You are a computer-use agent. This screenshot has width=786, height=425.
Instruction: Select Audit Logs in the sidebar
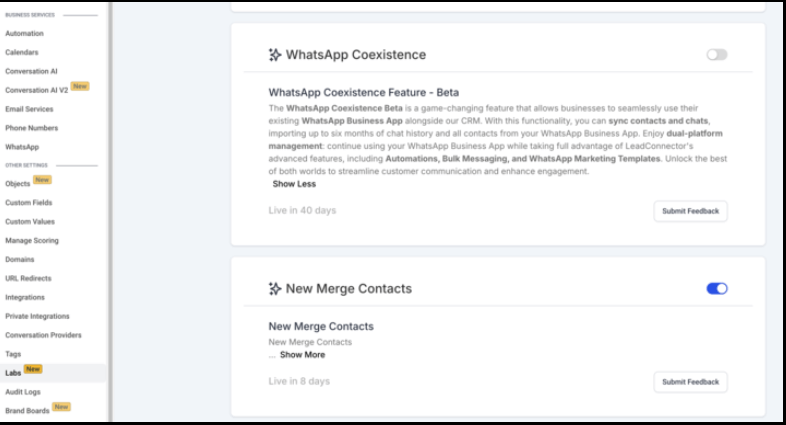(23, 392)
